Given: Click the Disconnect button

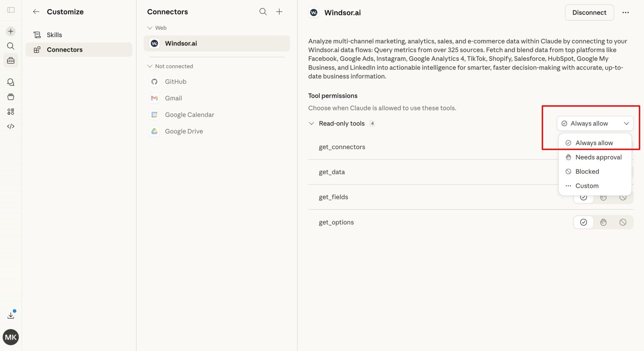Looking at the screenshot, I should click(x=589, y=13).
